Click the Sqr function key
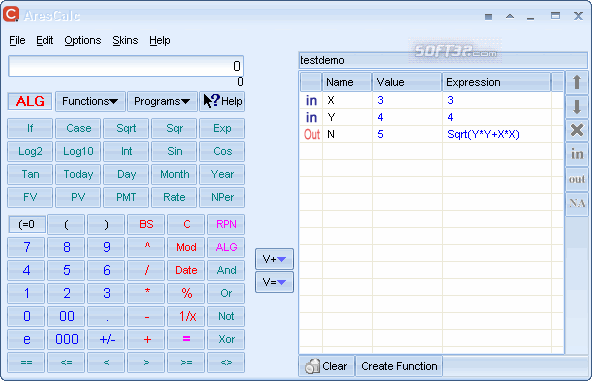 click(x=174, y=128)
